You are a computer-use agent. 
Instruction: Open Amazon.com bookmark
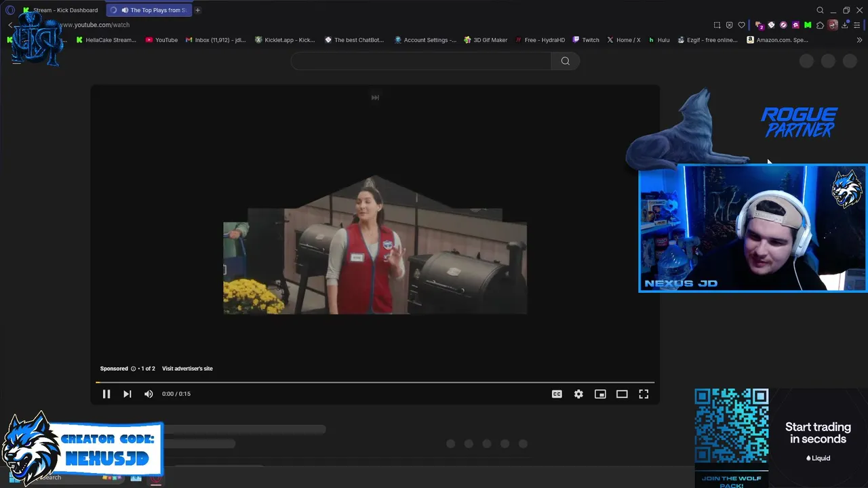coord(777,40)
